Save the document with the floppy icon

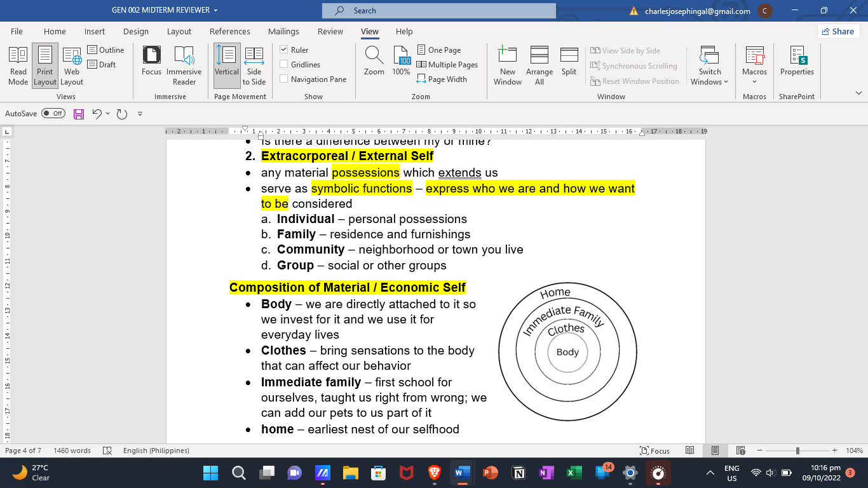point(79,114)
